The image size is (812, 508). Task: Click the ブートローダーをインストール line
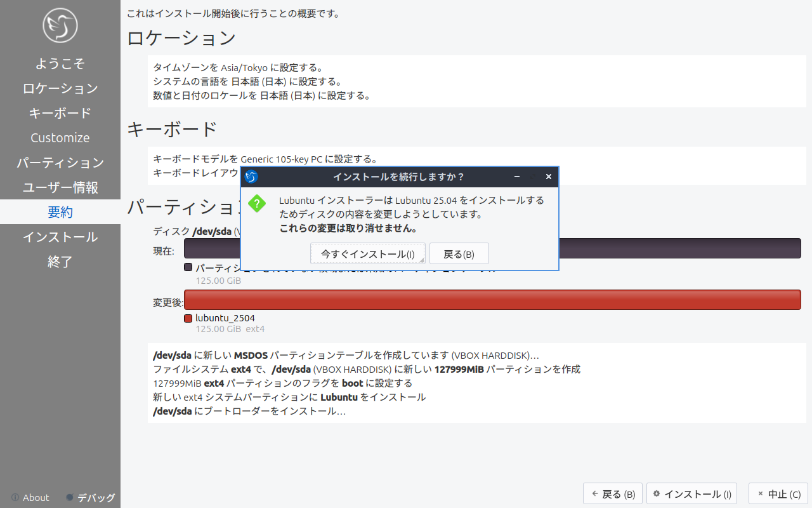pos(249,411)
